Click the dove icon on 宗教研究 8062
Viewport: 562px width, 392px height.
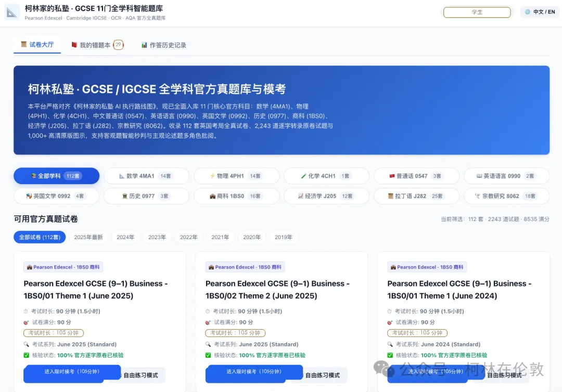[x=477, y=196]
